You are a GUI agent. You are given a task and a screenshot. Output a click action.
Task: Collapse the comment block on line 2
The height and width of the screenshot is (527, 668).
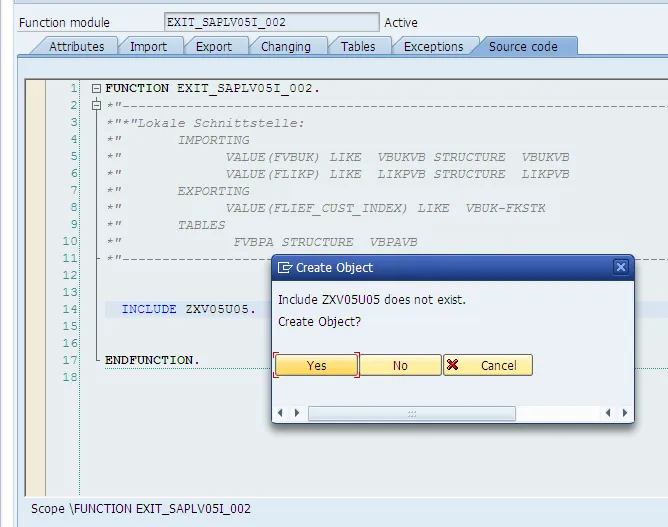pos(96,105)
